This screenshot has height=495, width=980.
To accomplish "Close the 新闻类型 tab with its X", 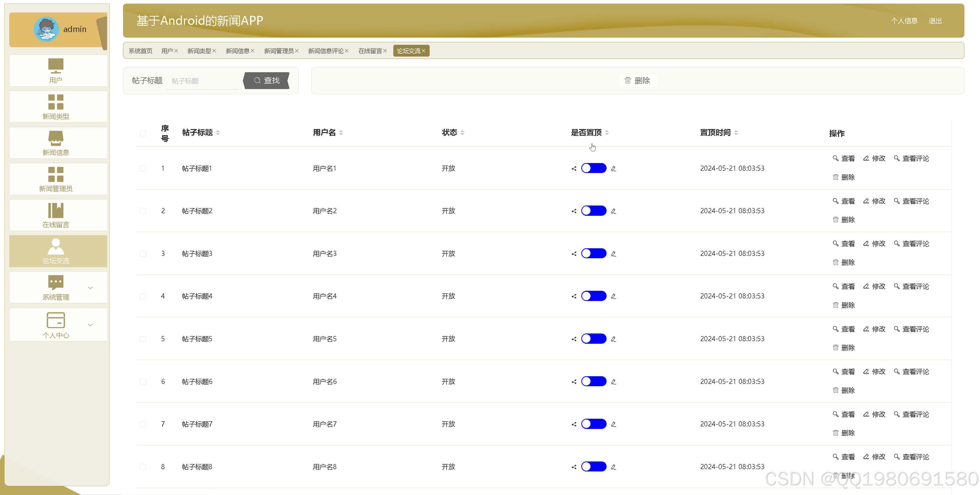I will point(214,51).
